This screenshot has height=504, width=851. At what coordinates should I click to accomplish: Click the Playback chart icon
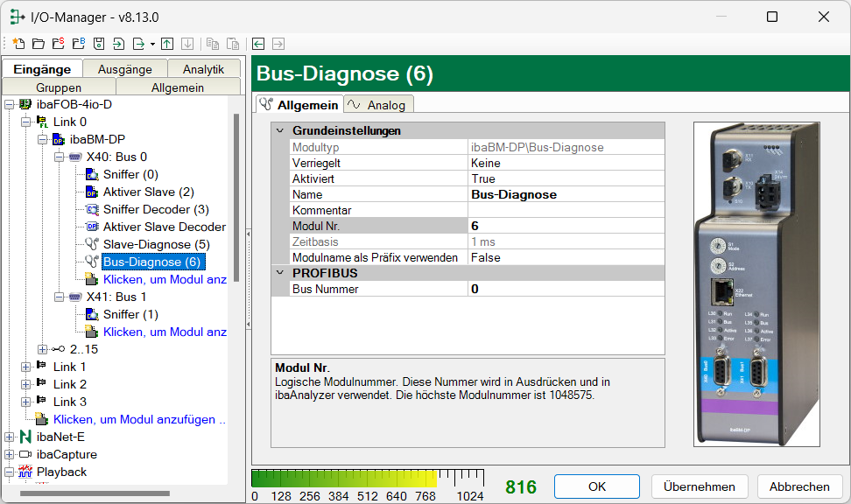(x=25, y=472)
